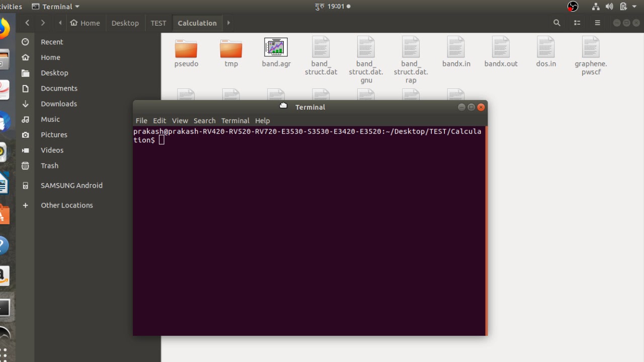Click the volume icon in top bar
644x362 pixels.
point(609,7)
